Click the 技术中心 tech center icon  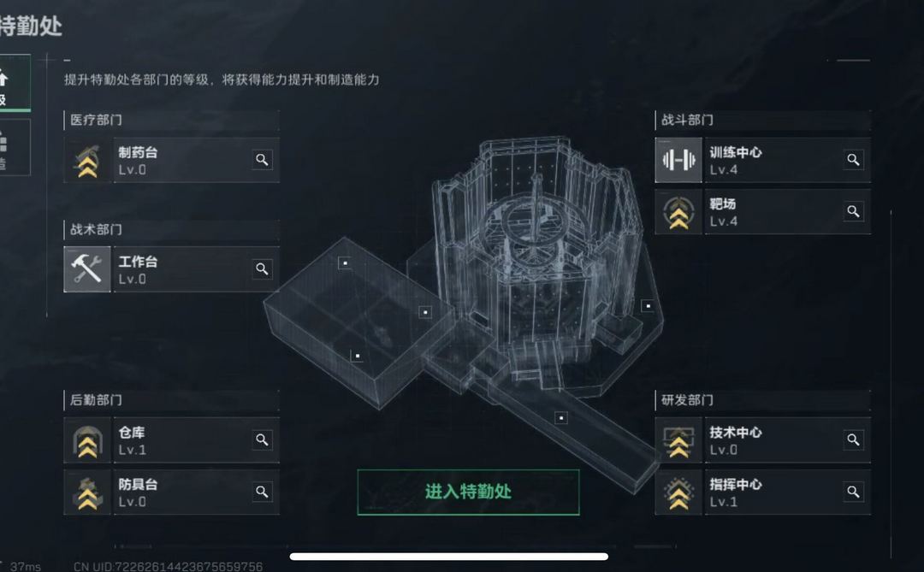click(678, 440)
